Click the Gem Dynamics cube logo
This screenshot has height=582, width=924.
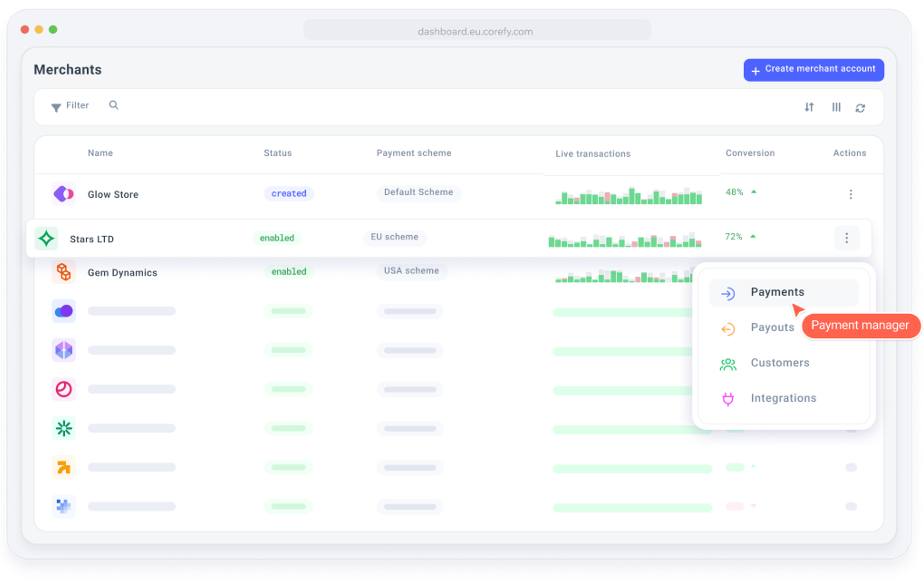(64, 272)
